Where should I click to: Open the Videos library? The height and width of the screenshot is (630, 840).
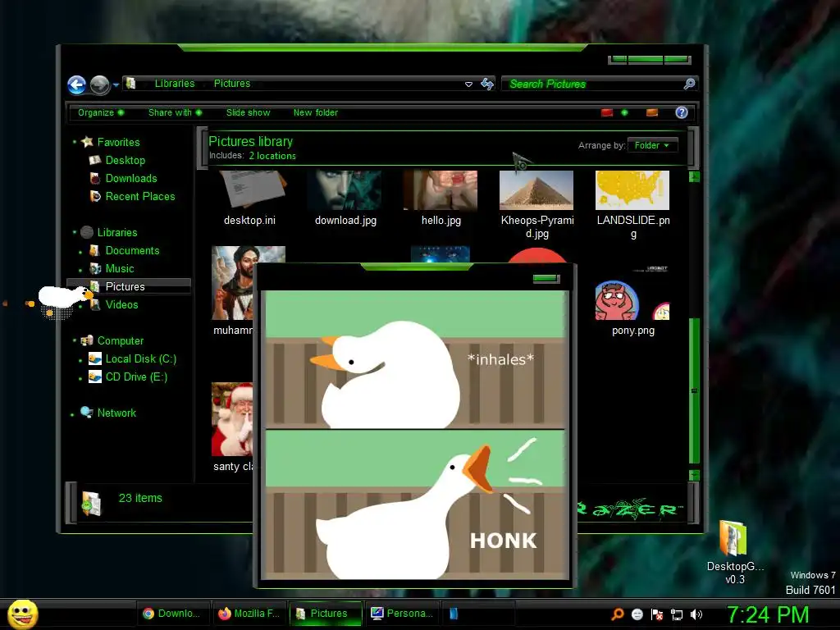(121, 305)
